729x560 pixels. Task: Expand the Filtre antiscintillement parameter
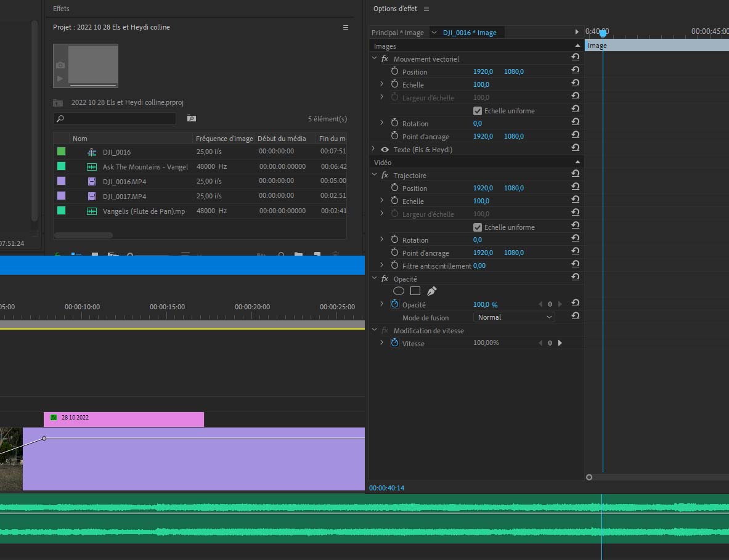(381, 265)
